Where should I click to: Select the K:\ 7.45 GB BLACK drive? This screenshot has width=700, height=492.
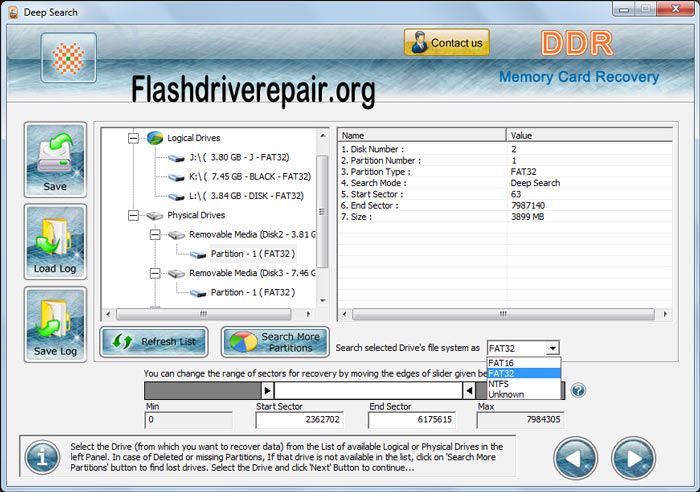(250, 176)
